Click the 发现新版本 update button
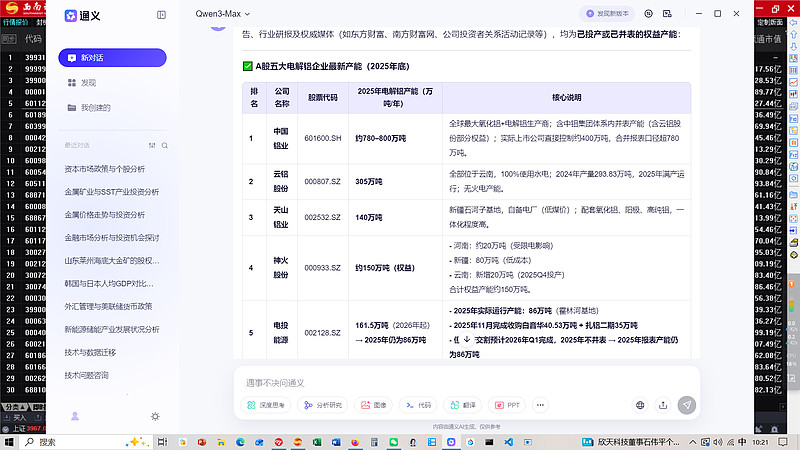Image resolution: width=800 pixels, height=450 pixels. pyautogui.click(x=607, y=15)
